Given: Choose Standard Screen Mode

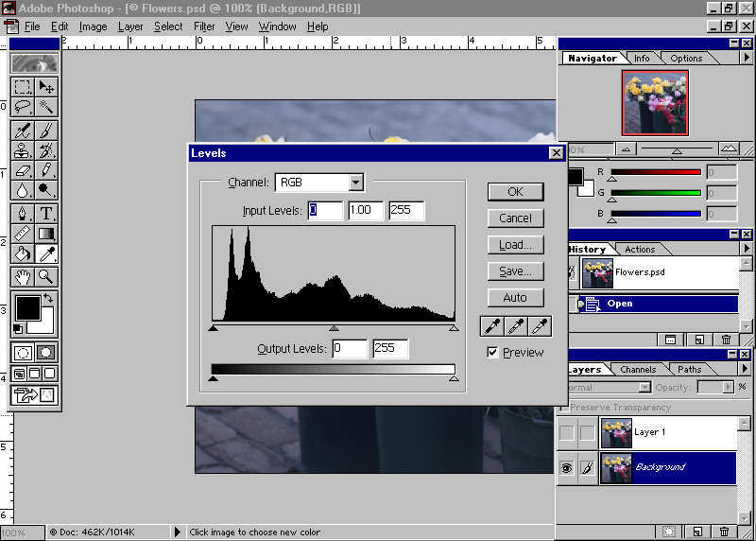Looking at the screenshot, I should [x=19, y=374].
